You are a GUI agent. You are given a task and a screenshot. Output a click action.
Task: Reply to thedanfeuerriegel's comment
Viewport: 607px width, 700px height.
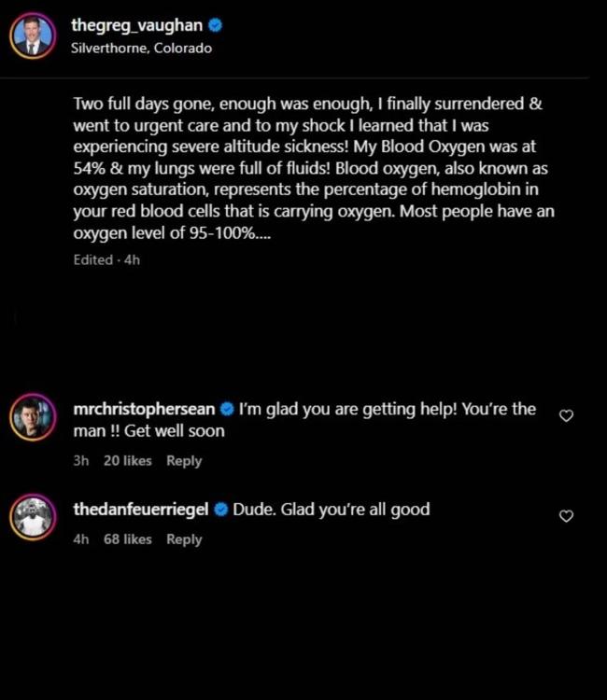click(x=184, y=539)
